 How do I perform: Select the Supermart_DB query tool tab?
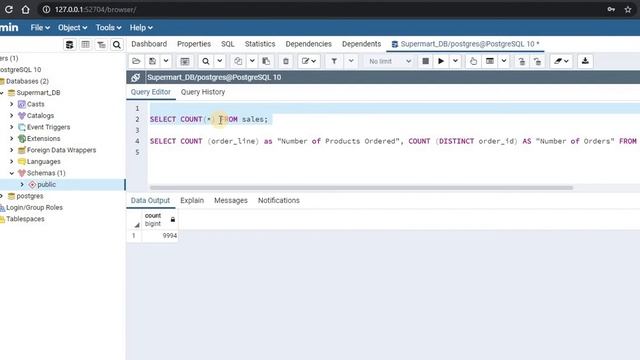click(x=465, y=44)
